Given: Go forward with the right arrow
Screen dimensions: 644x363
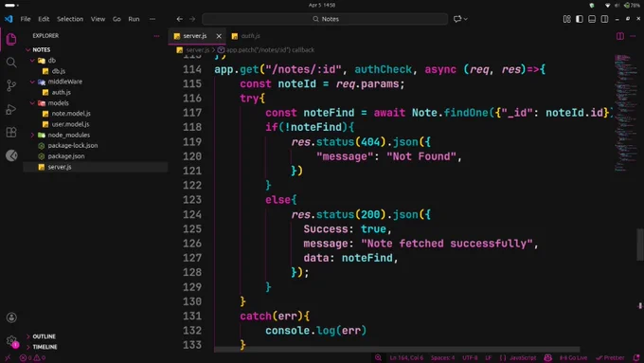Looking at the screenshot, I should 192,19.
